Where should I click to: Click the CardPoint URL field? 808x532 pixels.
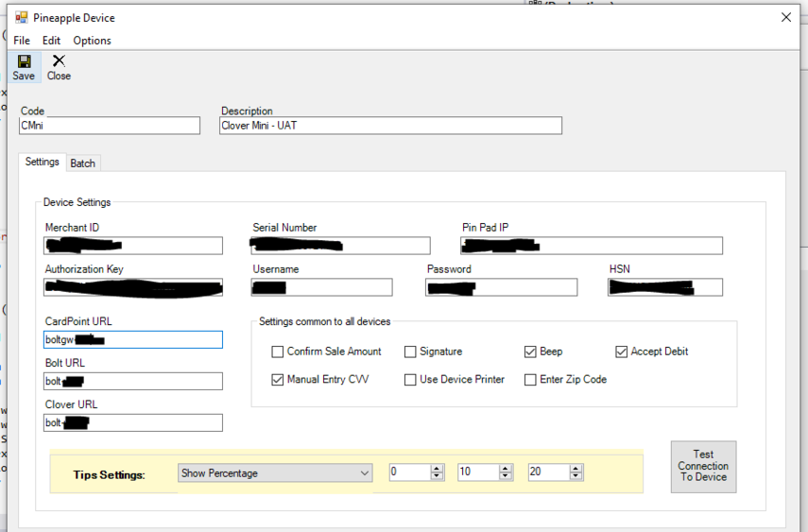133,340
